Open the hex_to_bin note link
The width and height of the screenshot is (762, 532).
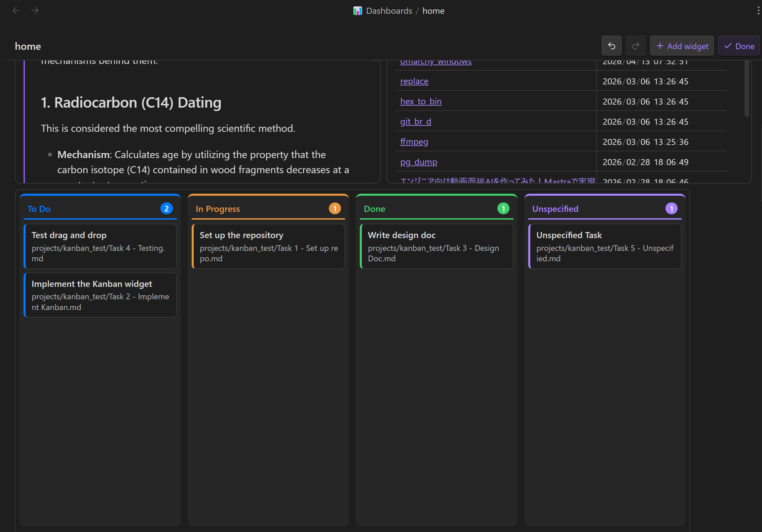421,102
